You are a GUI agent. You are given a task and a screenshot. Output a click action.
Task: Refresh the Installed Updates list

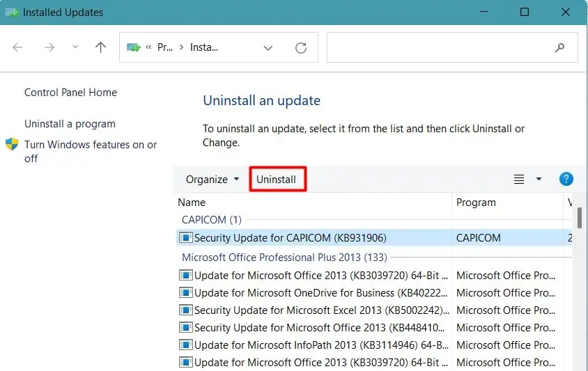click(x=301, y=47)
